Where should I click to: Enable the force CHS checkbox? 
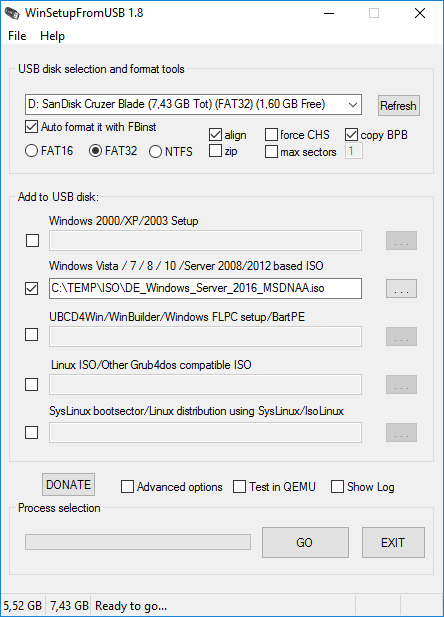tap(271, 135)
